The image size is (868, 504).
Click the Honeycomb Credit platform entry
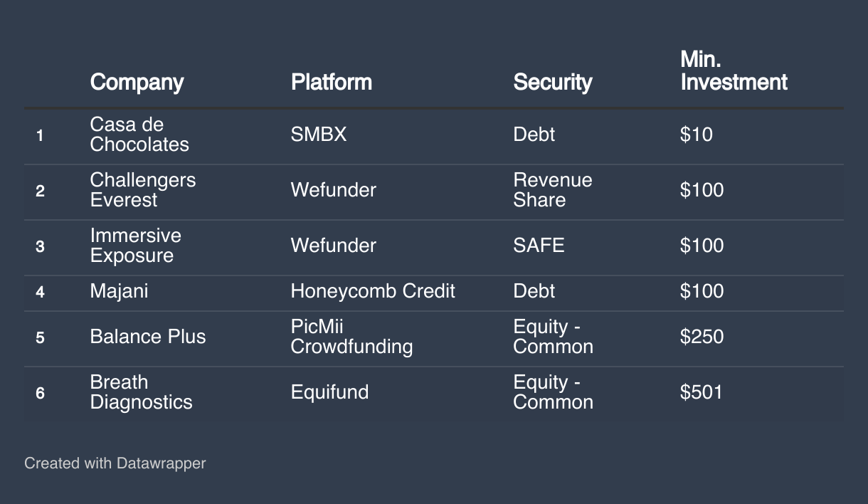372,291
